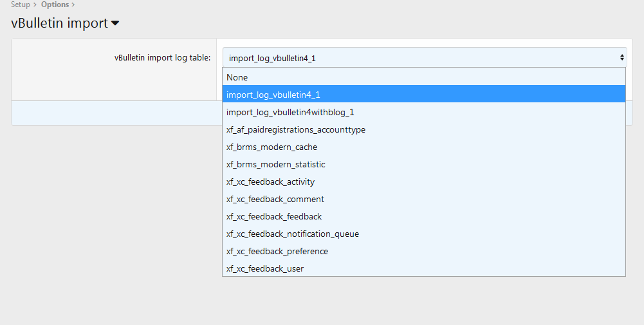Select xf_xc_feedback_user at list bottom
Viewport: 644px width, 325px height.
264,268
